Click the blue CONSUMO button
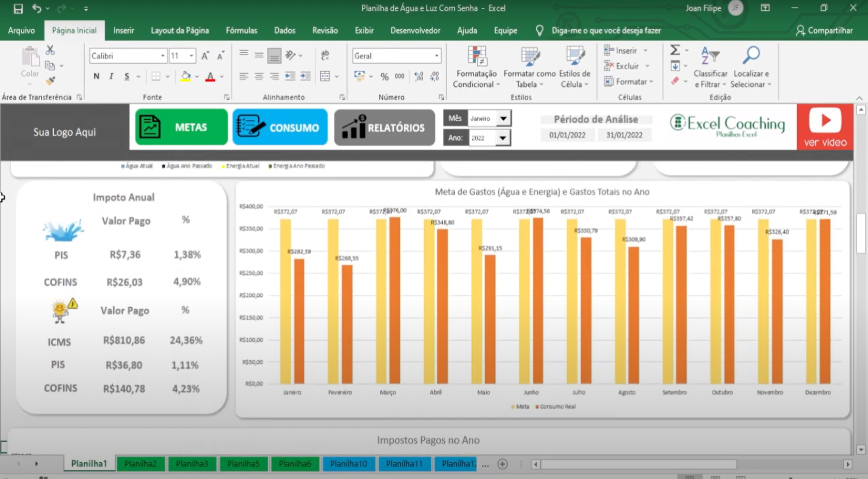 pos(280,127)
